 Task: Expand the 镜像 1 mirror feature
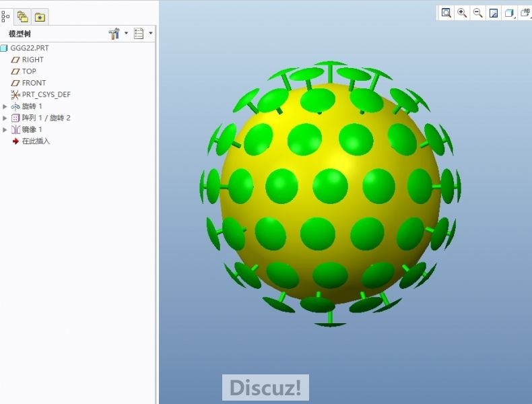5,129
